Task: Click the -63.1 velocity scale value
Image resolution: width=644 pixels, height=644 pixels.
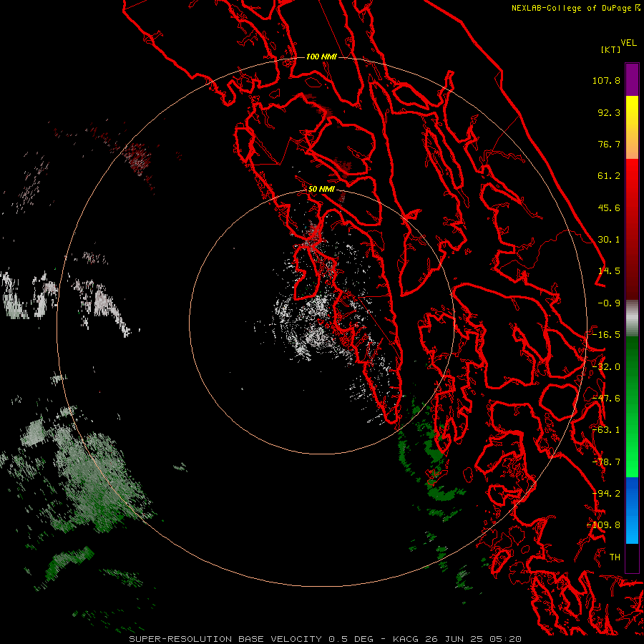Action: pos(606,430)
